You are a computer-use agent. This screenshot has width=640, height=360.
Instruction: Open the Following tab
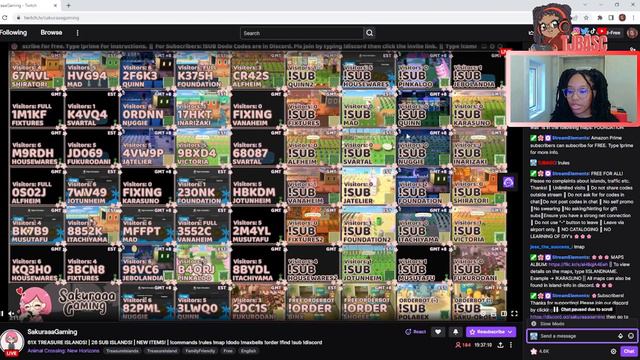pos(13,32)
